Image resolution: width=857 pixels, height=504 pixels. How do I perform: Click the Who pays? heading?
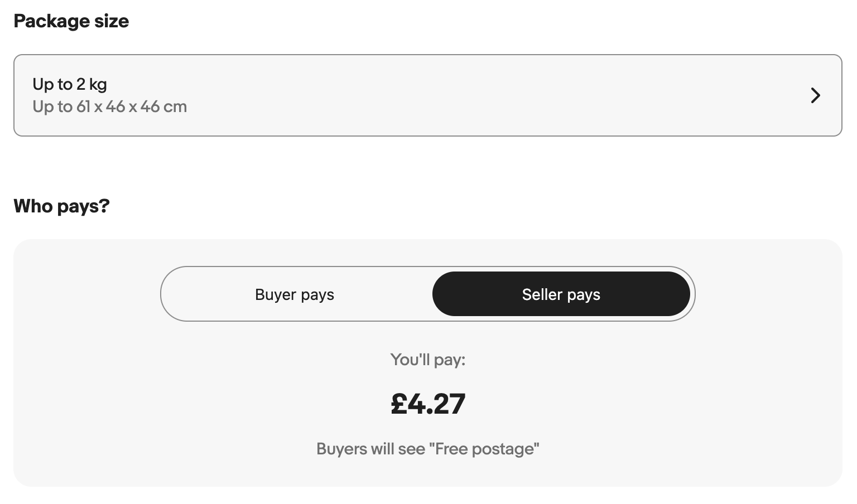[61, 206]
